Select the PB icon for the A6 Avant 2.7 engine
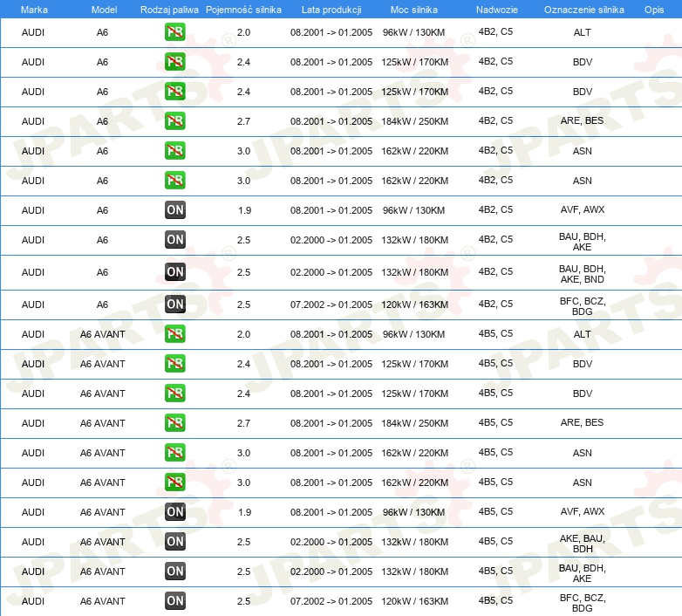 pos(175,423)
